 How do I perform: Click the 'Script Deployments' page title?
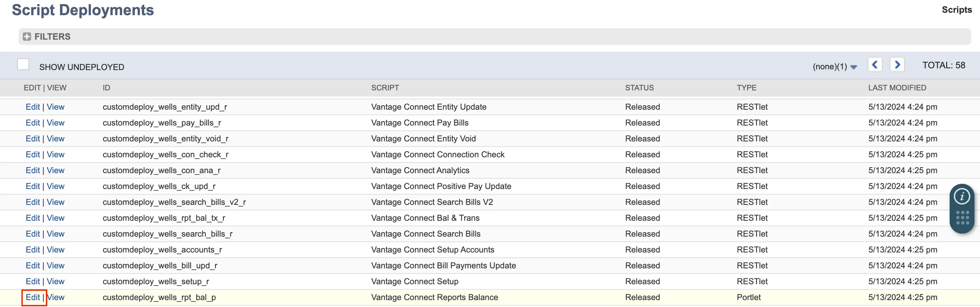point(83,10)
